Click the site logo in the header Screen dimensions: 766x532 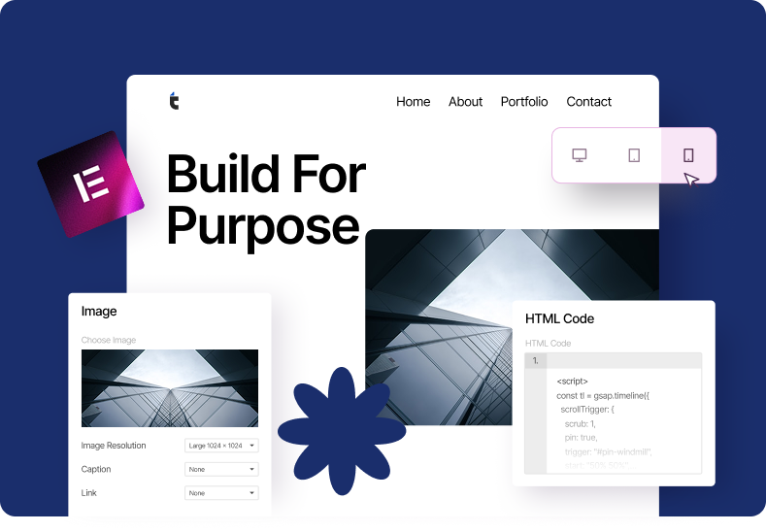(x=174, y=101)
